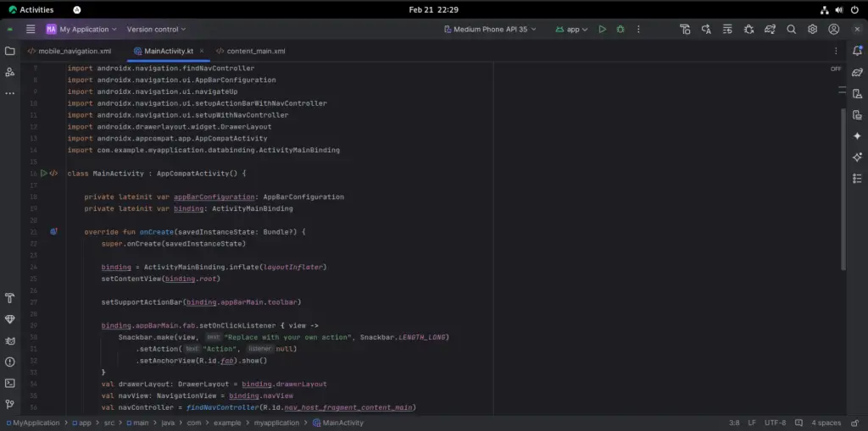Open Logcat cat icon in left sidebar
Viewport: 868px width, 431px height.
10,340
